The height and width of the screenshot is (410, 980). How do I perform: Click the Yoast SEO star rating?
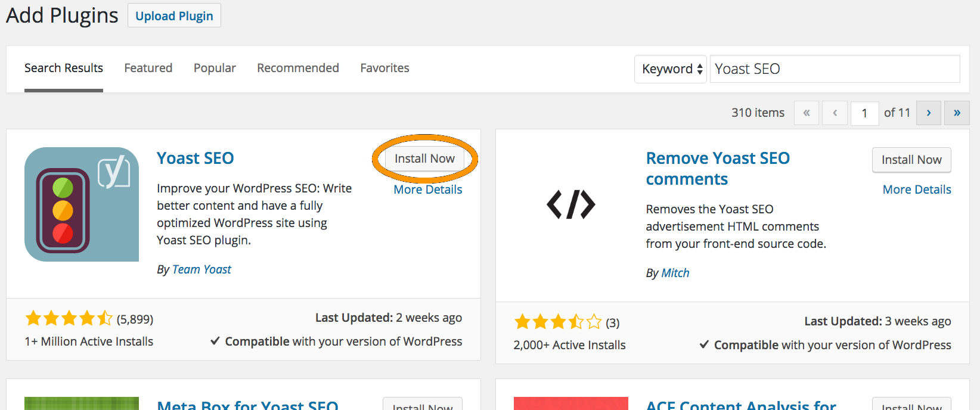coord(69,319)
